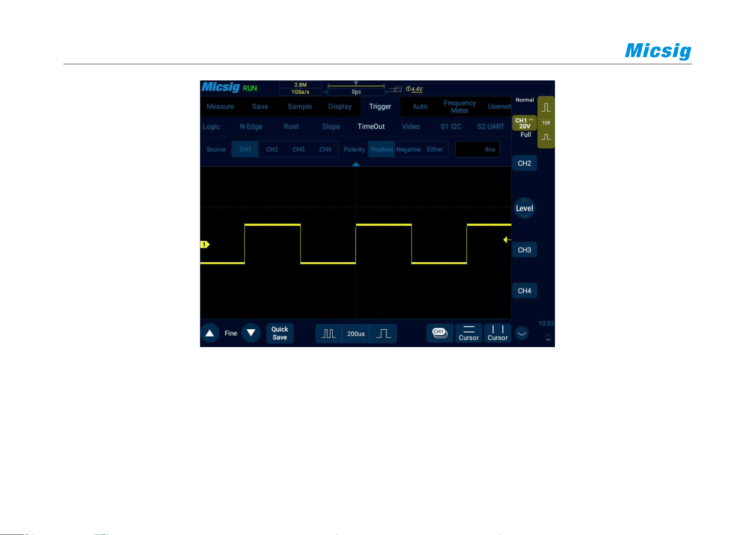Toggle the Fine adjustment label
The image size is (756, 535).
pos(231,333)
